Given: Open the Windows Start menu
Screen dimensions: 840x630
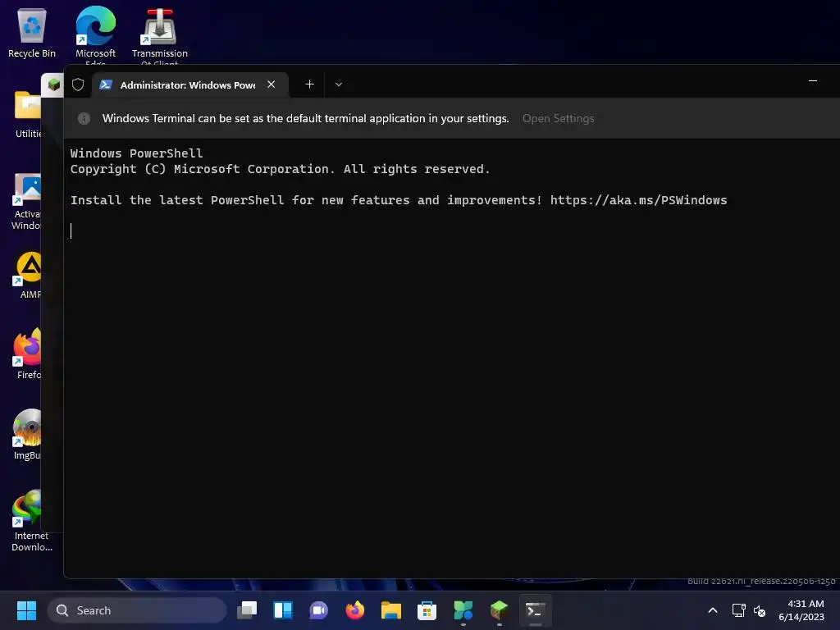Looking at the screenshot, I should pyautogui.click(x=26, y=610).
